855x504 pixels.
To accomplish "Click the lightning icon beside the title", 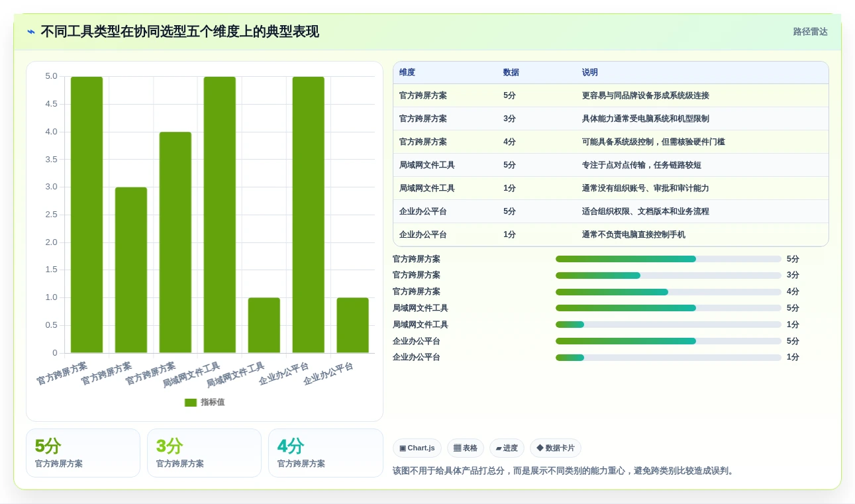I will click(31, 32).
